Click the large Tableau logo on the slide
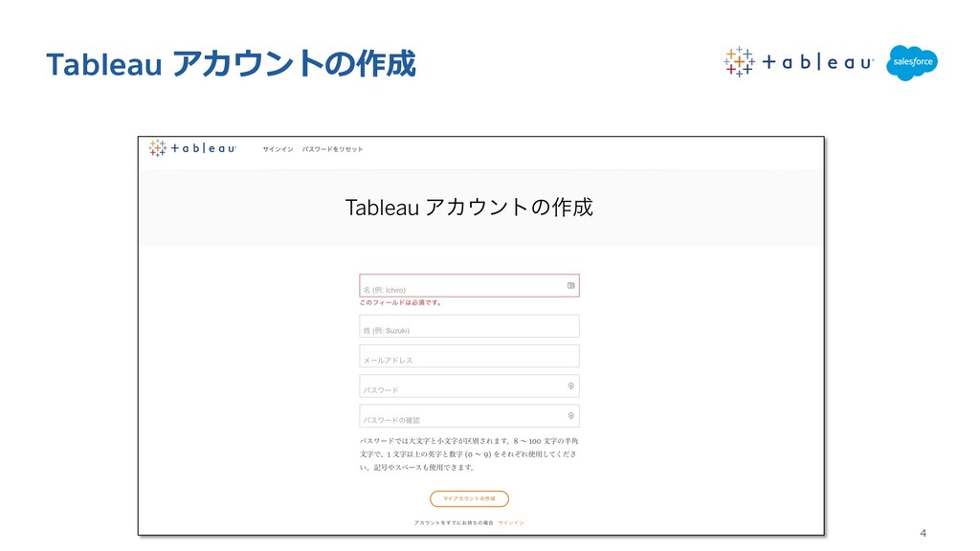 [x=799, y=62]
